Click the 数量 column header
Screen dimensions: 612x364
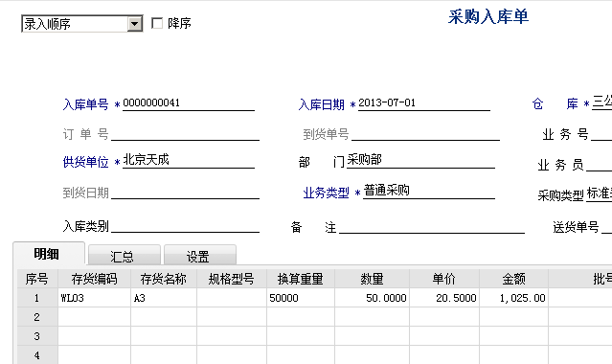[372, 279]
